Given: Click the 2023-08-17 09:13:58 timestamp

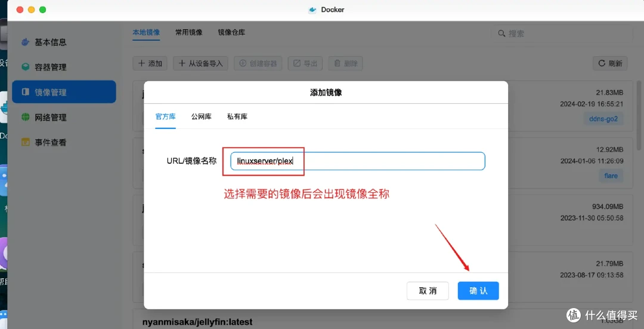Looking at the screenshot, I should [x=592, y=275].
